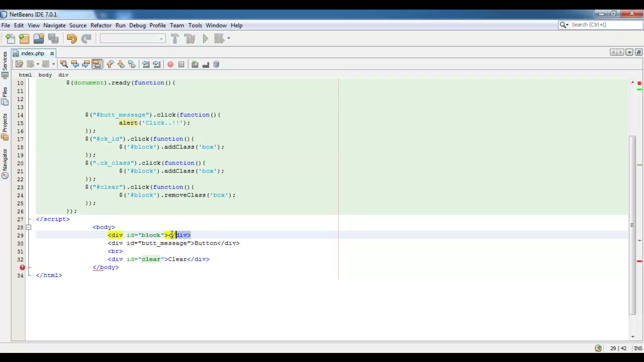644x362 pixels.
Task: Open the Team menu
Action: [x=177, y=25]
